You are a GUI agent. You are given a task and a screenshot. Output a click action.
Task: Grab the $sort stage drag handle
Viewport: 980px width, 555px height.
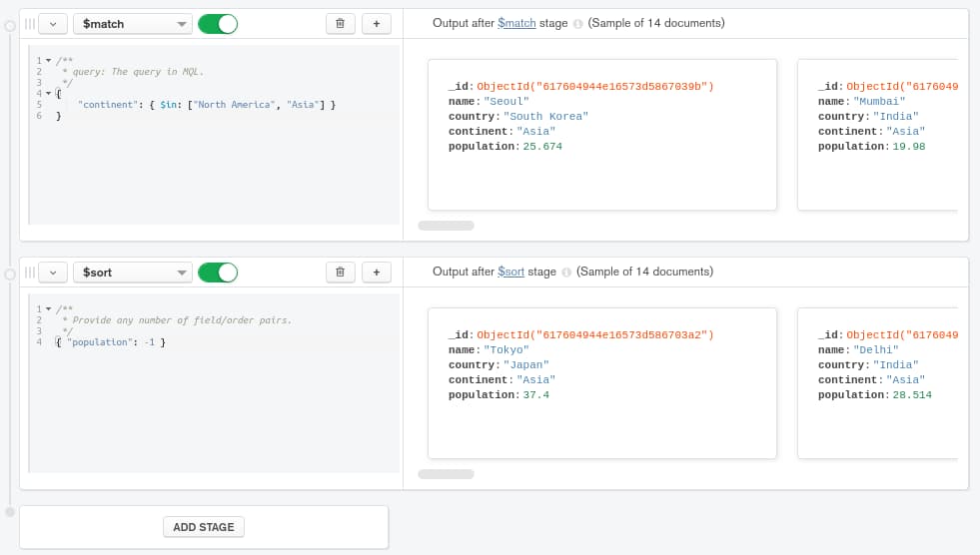pos(29,273)
